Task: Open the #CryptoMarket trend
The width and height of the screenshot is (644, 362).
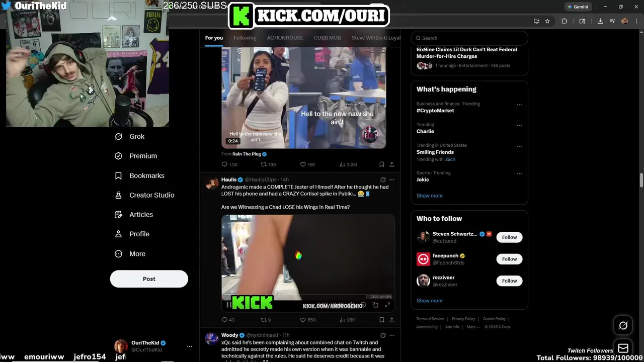Action: (435, 111)
